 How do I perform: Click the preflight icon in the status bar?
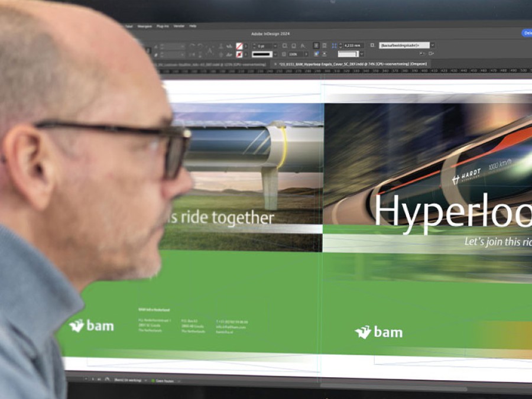[x=107, y=379]
